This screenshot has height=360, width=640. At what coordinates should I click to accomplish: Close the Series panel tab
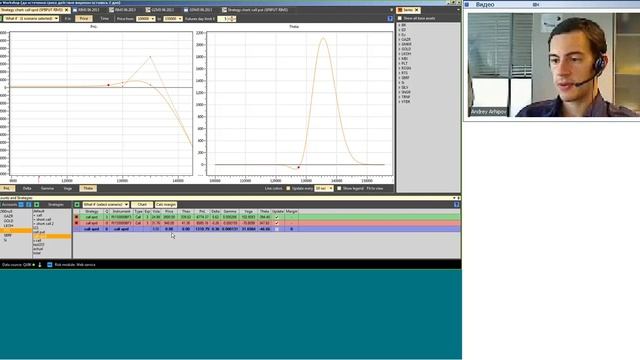coord(417,10)
